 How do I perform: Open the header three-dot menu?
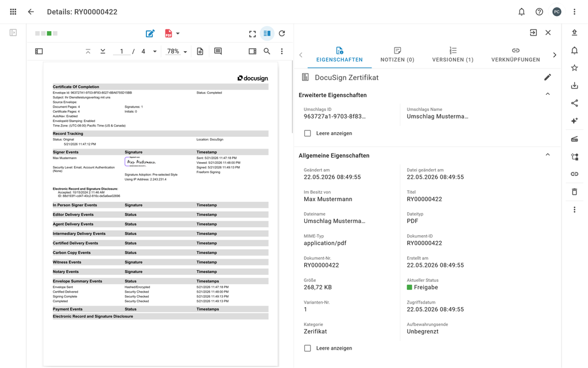tap(574, 11)
